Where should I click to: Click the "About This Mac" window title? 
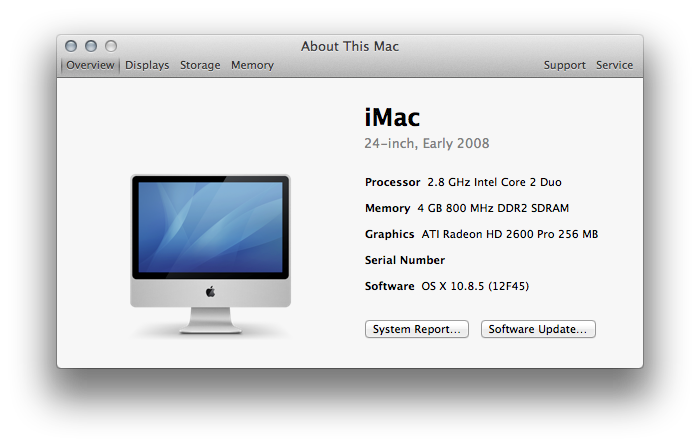pos(350,46)
